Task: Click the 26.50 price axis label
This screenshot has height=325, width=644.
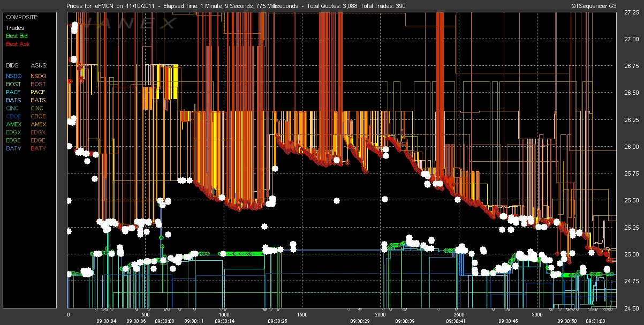Action: click(x=631, y=93)
